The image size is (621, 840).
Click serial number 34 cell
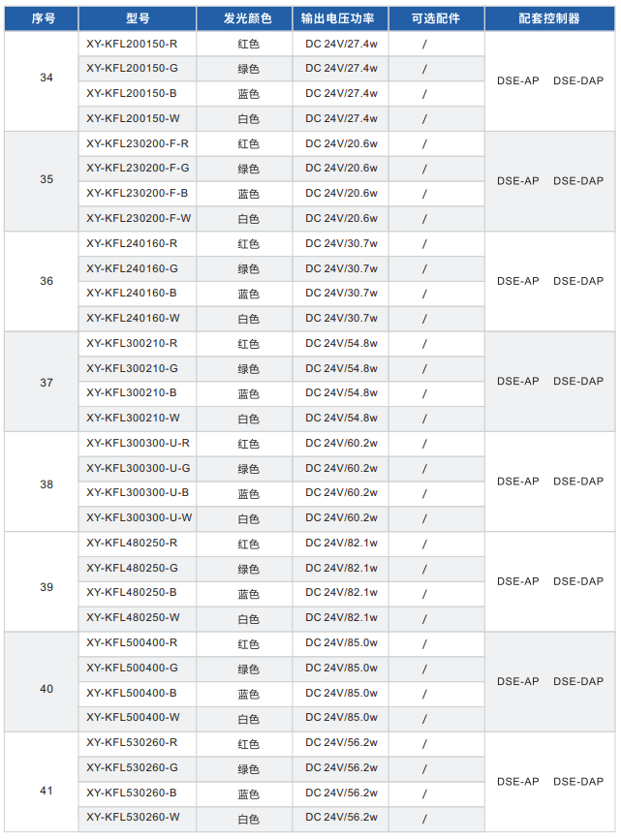point(47,78)
